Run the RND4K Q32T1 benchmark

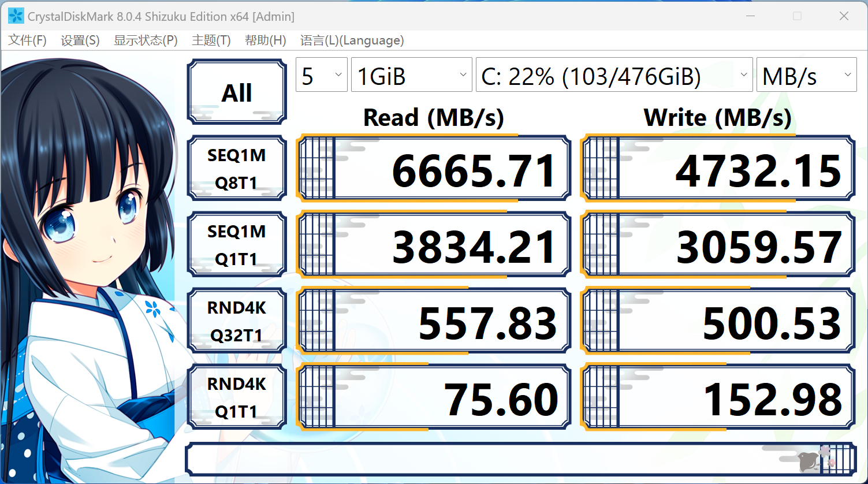236,321
